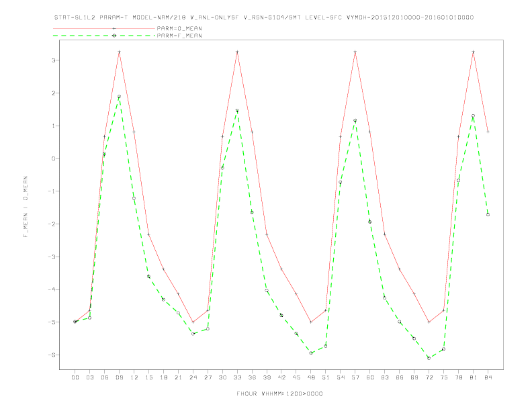Select the PARM=O_MEAN legend label
Image resolution: width=532 pixels, height=411 pixels.
tap(179, 28)
